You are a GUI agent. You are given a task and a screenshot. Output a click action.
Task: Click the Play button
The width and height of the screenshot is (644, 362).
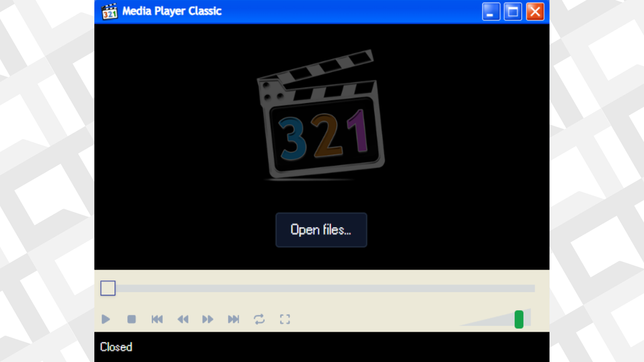click(106, 319)
